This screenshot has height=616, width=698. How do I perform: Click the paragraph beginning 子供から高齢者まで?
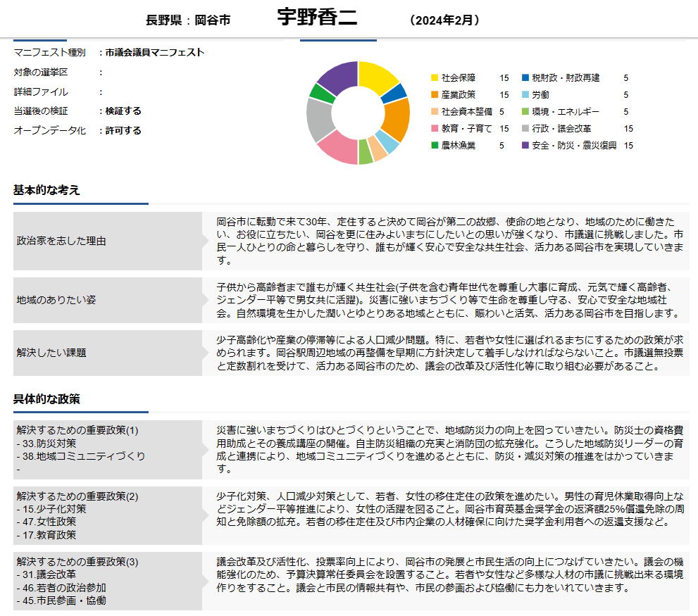click(448, 300)
